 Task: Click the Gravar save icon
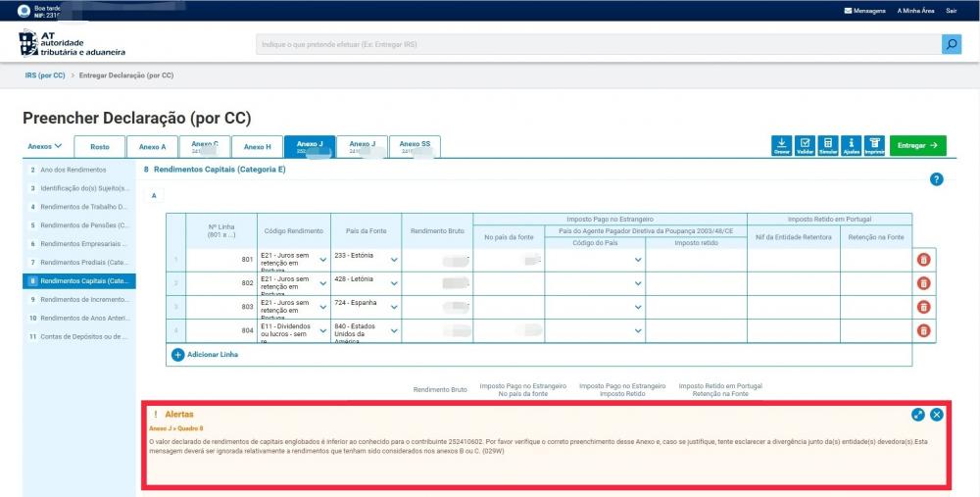tap(781, 145)
